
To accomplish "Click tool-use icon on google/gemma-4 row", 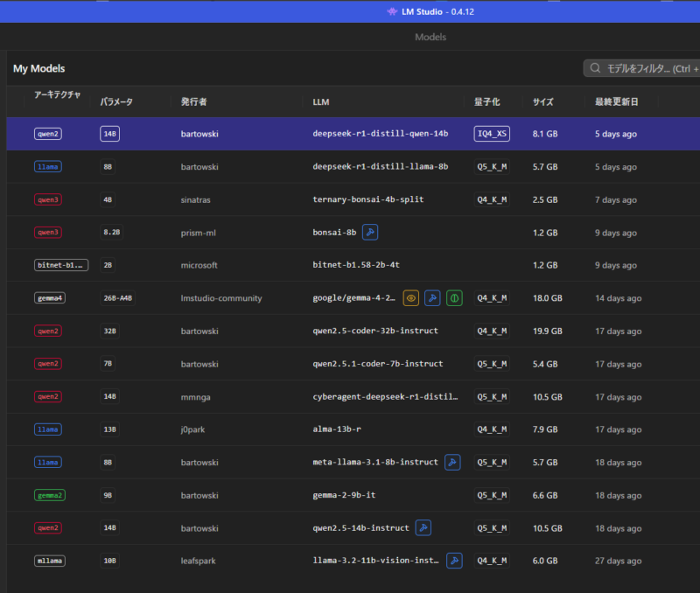I will coord(432,298).
